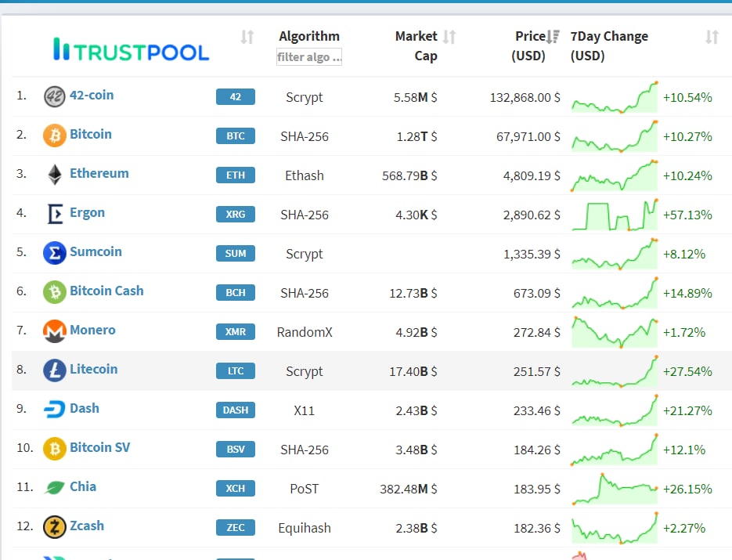Click the 382.48M $ market cap cell

tap(409, 490)
